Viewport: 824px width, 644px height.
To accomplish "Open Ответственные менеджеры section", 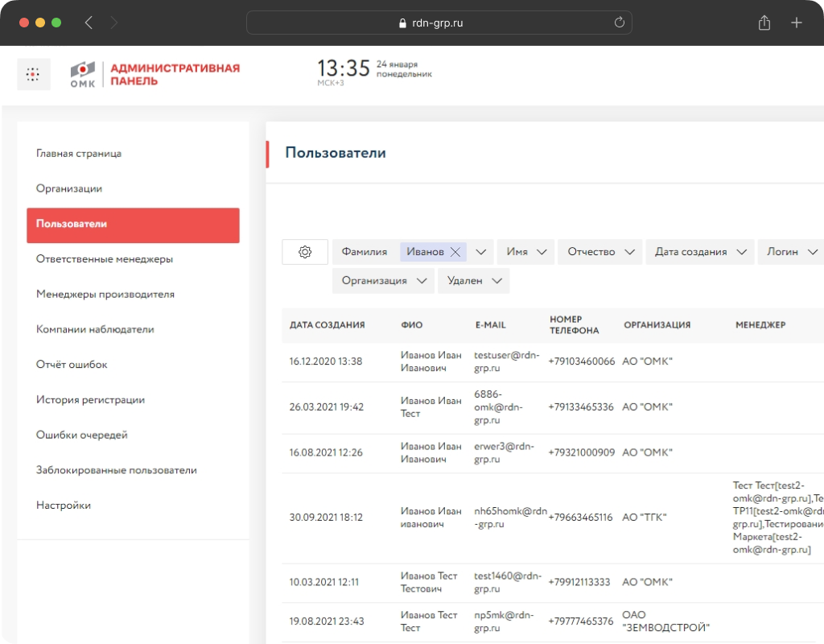I will coord(105,259).
